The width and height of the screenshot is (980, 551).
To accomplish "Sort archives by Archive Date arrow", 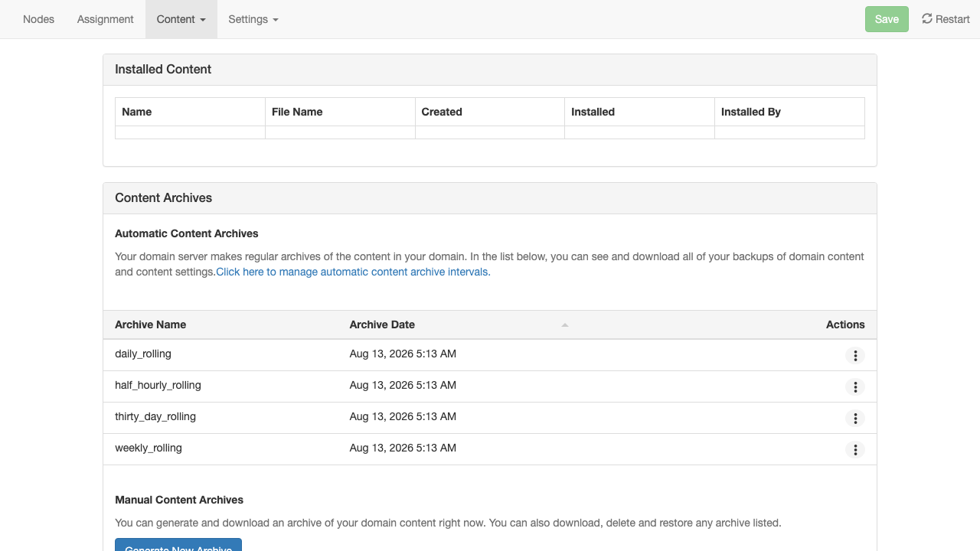I will coord(565,325).
